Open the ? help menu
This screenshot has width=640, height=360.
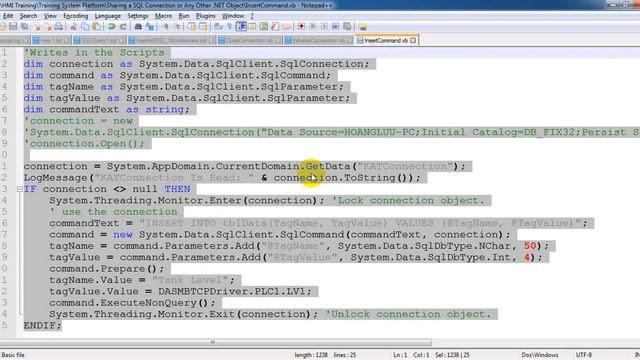(252, 16)
